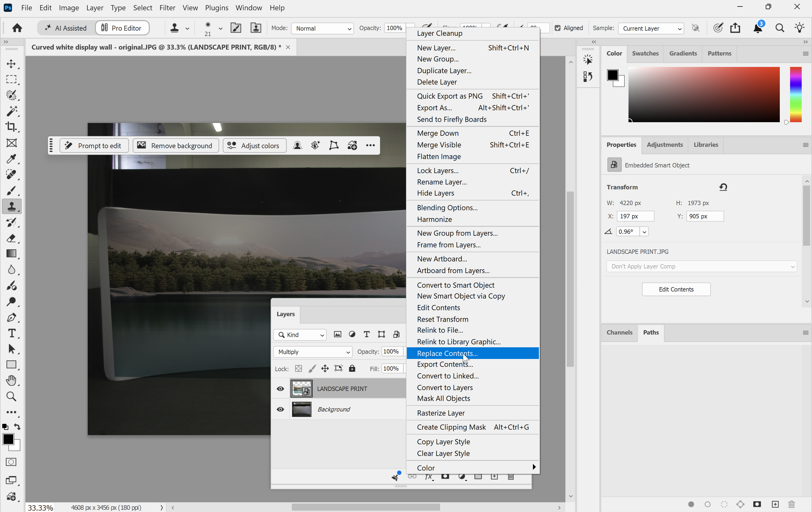The width and height of the screenshot is (812, 512).
Task: Select the Move tool
Action: (x=11, y=64)
